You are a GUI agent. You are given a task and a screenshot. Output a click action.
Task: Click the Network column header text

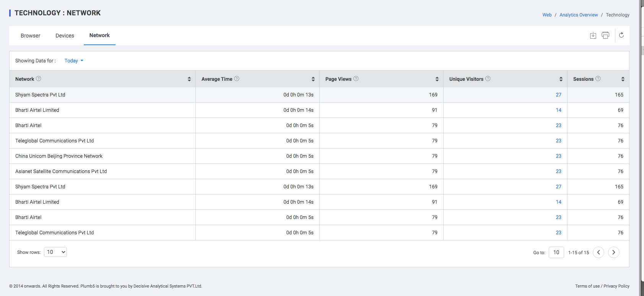(x=25, y=79)
